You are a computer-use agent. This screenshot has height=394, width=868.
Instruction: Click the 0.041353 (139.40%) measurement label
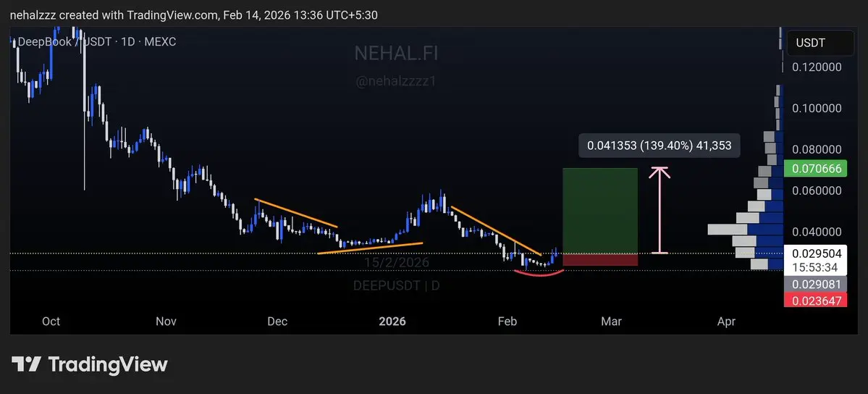[660, 146]
